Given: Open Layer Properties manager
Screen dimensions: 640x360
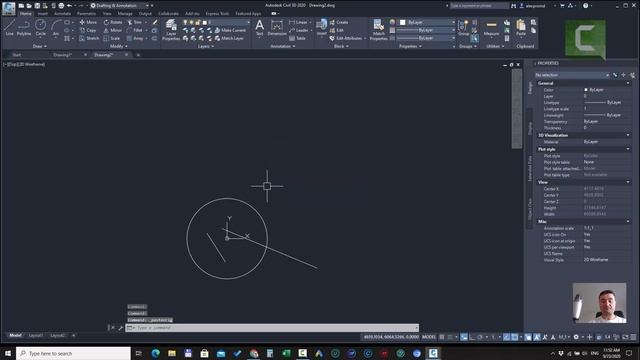Looking at the screenshot, I should pos(171,29).
